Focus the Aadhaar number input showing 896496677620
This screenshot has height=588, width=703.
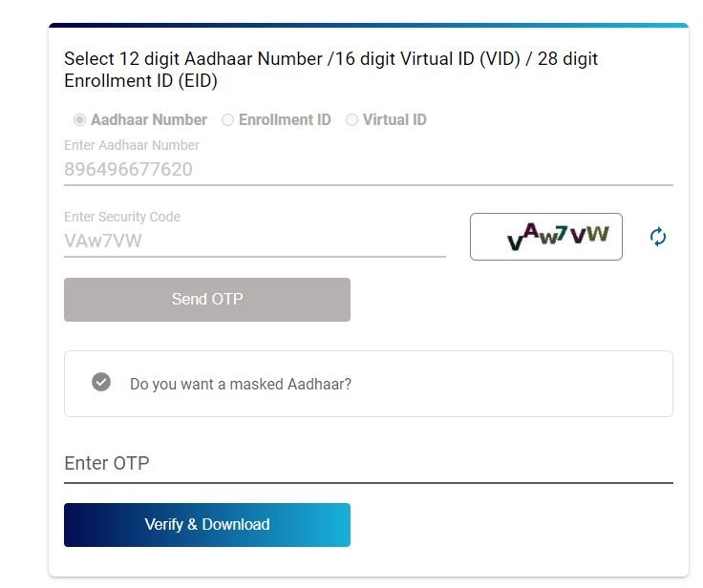368,170
